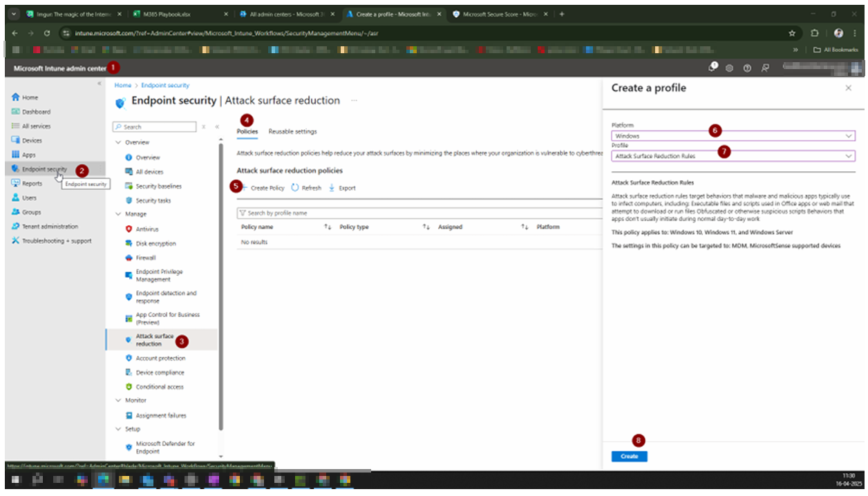Open the help question mark icon

[x=747, y=68]
